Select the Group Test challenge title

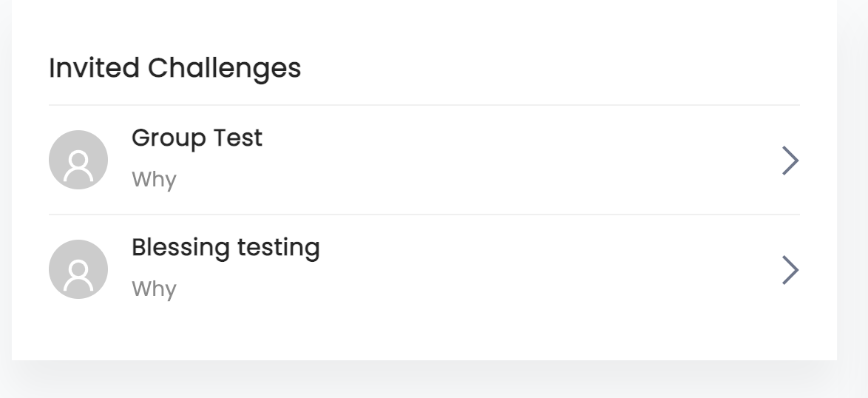197,138
